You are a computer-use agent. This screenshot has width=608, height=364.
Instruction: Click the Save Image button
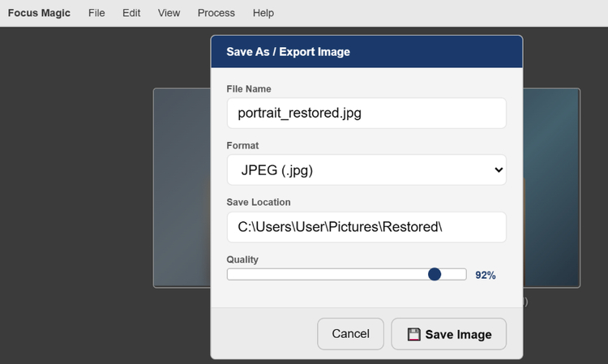coord(448,334)
